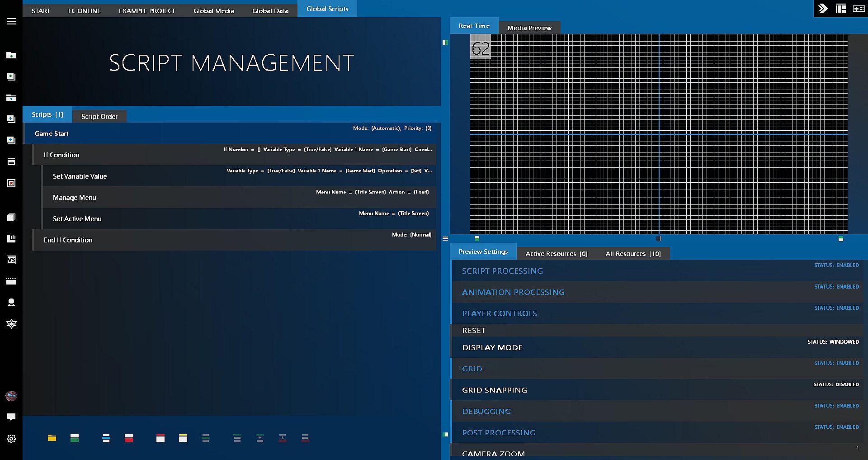Image resolution: width=868 pixels, height=460 pixels.
Task: Click the divider handle below the preview grid
Action: (659, 238)
